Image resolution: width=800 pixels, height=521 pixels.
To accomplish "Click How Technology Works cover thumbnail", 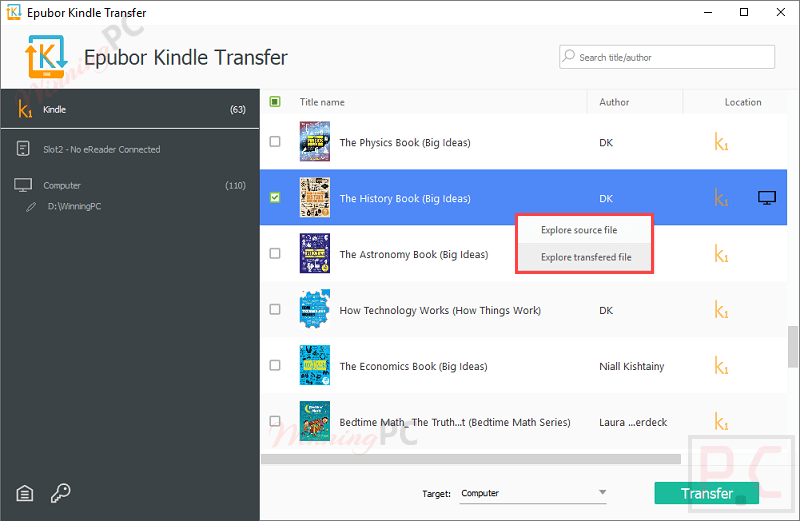I will click(x=315, y=309).
